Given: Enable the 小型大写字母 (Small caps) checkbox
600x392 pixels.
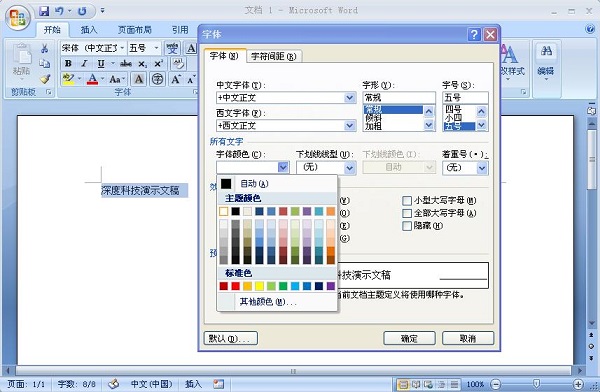Looking at the screenshot, I should click(407, 201).
